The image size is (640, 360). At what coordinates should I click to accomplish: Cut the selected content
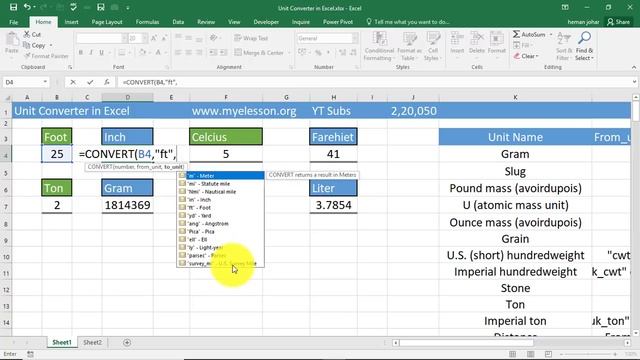(32, 35)
